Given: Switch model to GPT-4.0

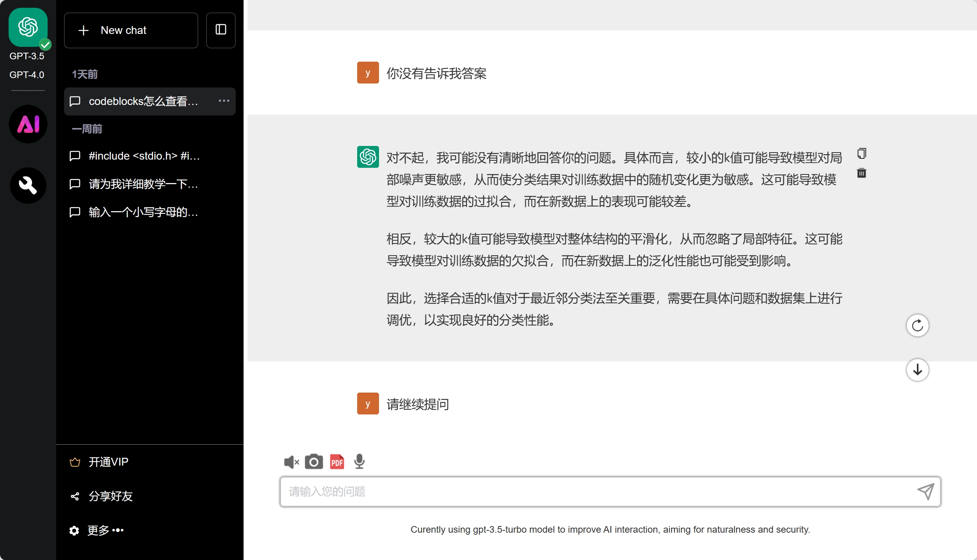Looking at the screenshot, I should (x=27, y=75).
